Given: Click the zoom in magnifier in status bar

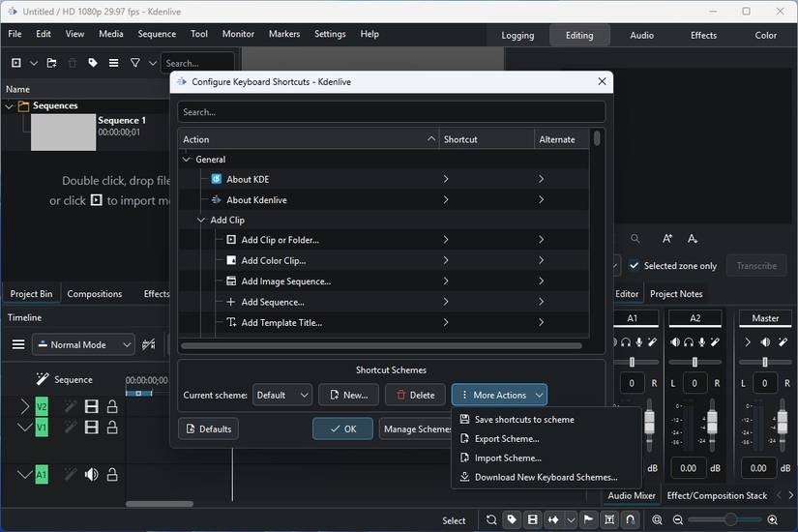Looking at the screenshot, I should (773, 519).
